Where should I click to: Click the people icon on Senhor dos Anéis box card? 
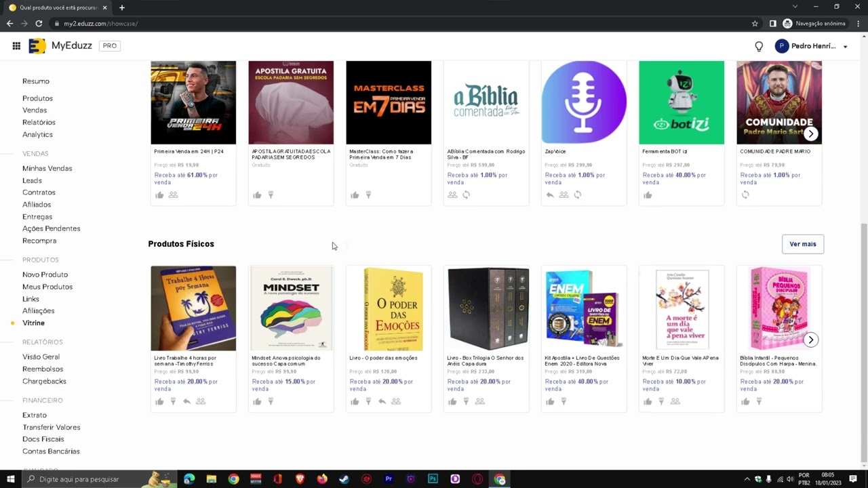(479, 402)
